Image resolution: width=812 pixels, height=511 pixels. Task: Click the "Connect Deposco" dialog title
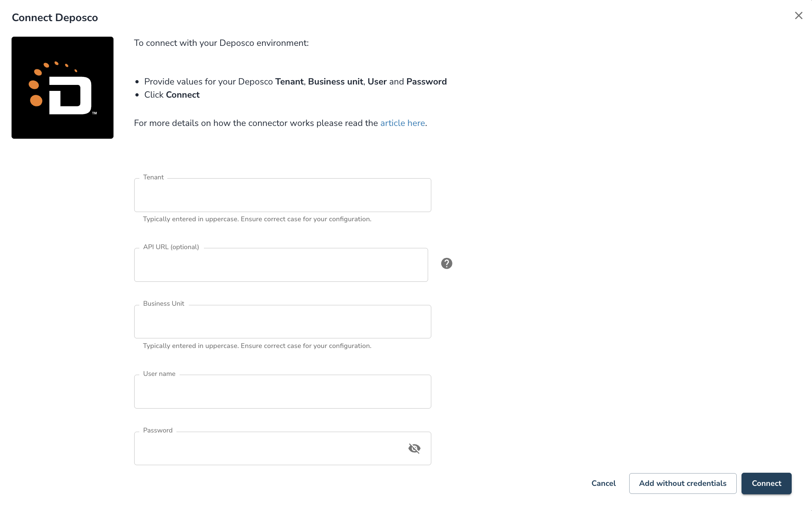coord(55,18)
